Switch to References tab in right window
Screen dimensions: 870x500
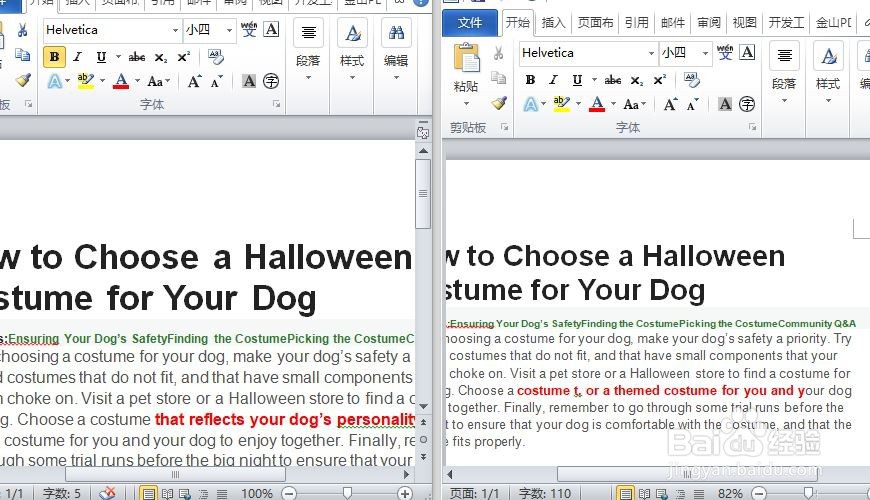636,23
